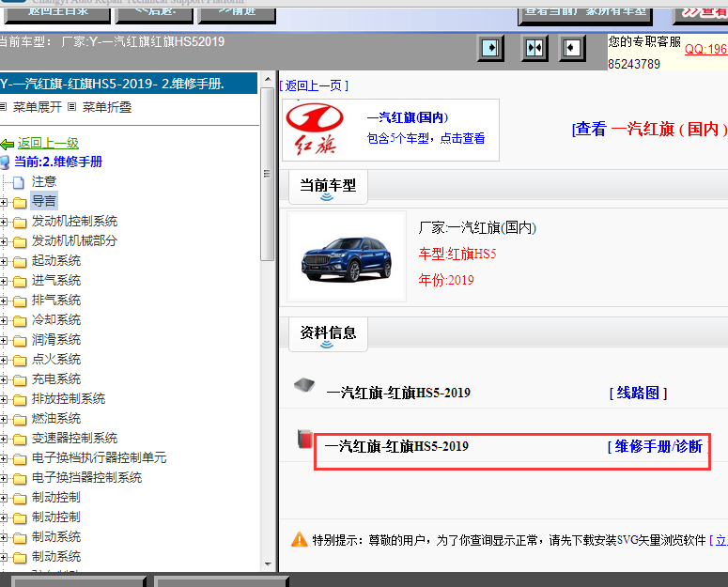Click the red repair manual book icon
The image size is (728, 587).
coord(304,439)
